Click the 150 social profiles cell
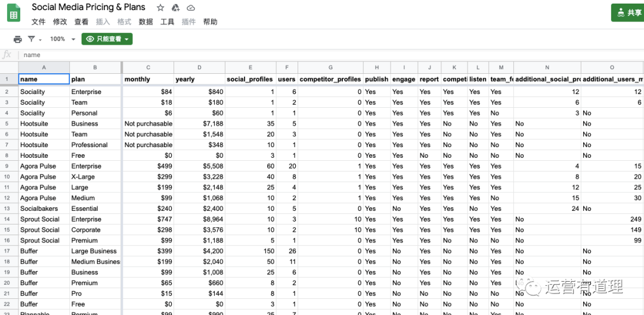644x315 pixels. coord(250,251)
